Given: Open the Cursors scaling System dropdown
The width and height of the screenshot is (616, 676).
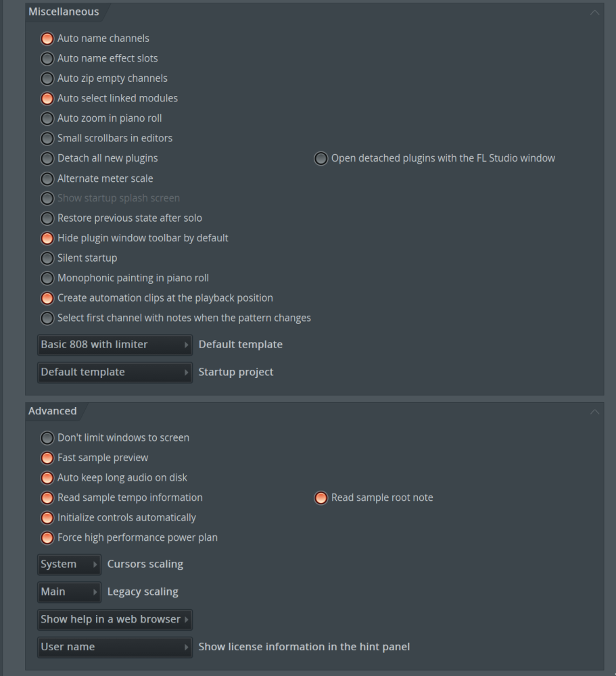Looking at the screenshot, I should point(70,564).
